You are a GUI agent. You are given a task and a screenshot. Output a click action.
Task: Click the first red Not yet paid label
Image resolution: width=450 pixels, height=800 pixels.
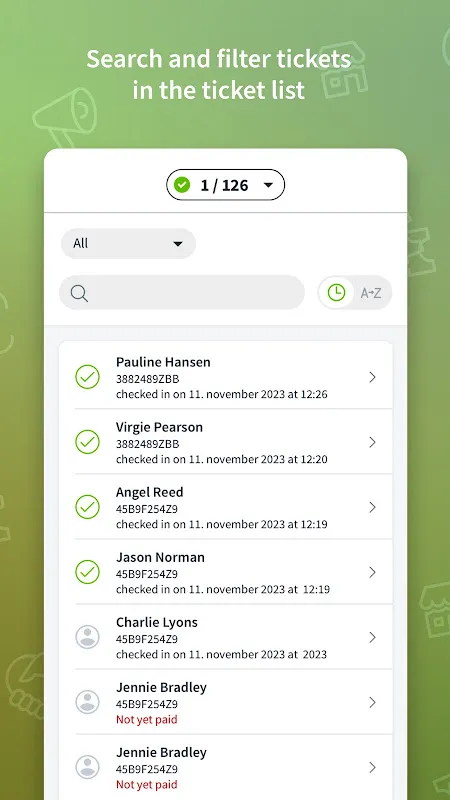(x=147, y=719)
